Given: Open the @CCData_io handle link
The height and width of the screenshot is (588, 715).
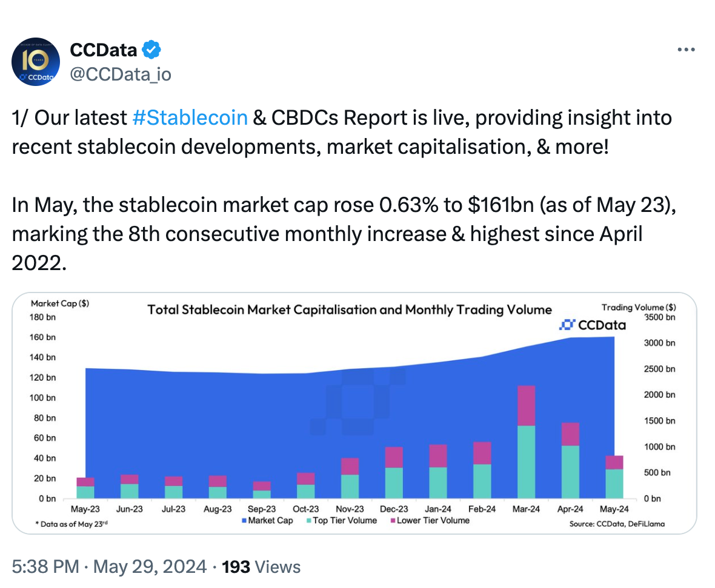Looking at the screenshot, I should (121, 74).
